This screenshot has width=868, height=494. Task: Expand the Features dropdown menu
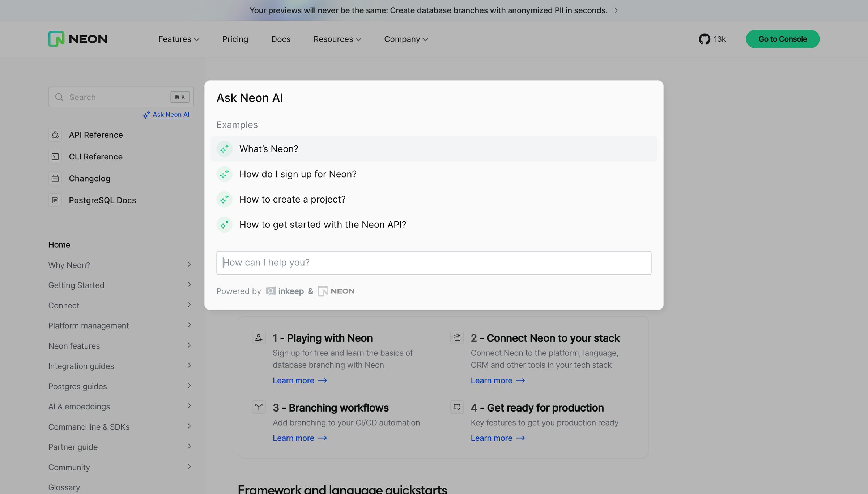pyautogui.click(x=179, y=39)
